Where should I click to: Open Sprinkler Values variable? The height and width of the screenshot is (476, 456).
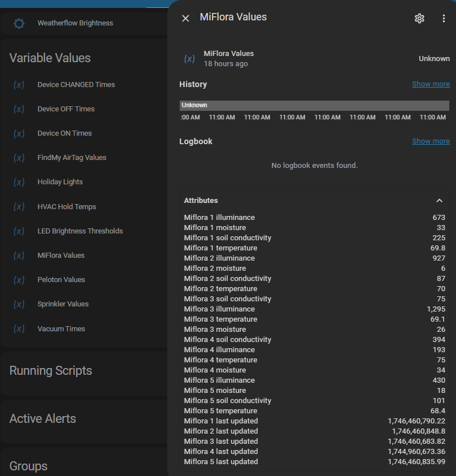point(63,304)
